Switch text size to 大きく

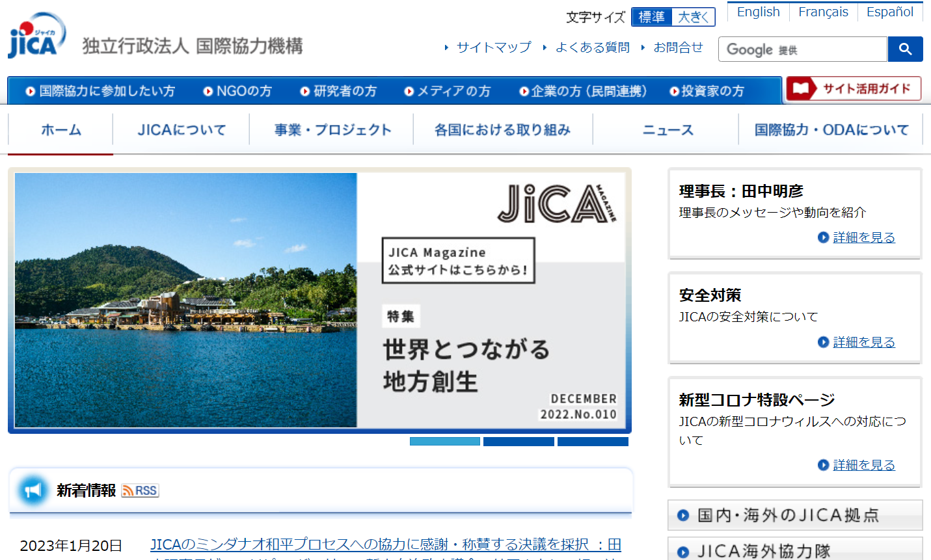(694, 17)
